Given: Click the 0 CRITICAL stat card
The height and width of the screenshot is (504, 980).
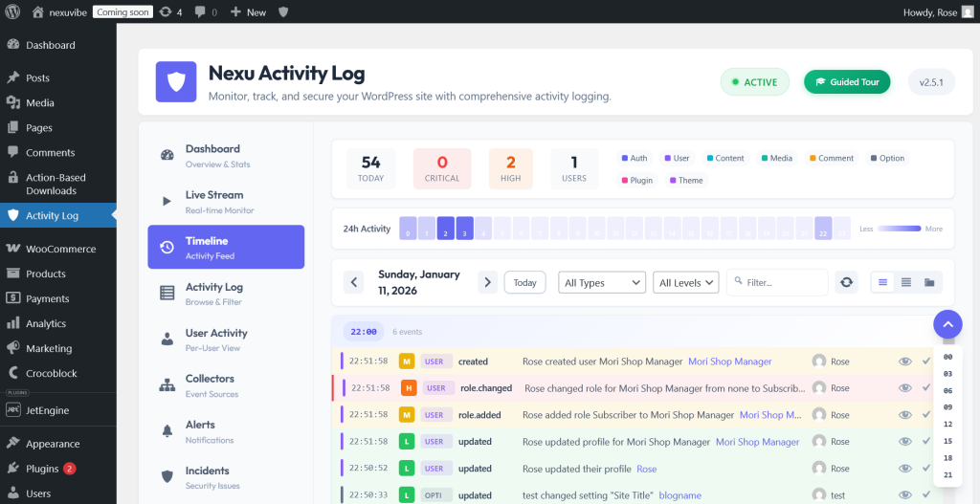Looking at the screenshot, I should 442,168.
